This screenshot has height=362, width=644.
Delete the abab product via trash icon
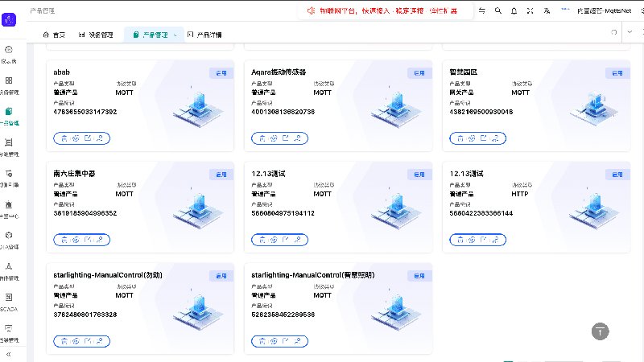(x=64, y=138)
